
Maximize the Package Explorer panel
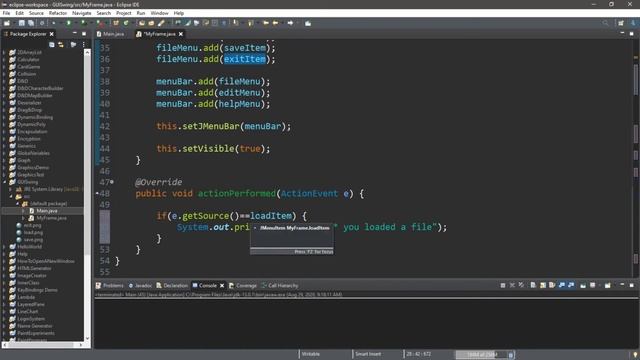pyautogui.click(x=84, y=33)
